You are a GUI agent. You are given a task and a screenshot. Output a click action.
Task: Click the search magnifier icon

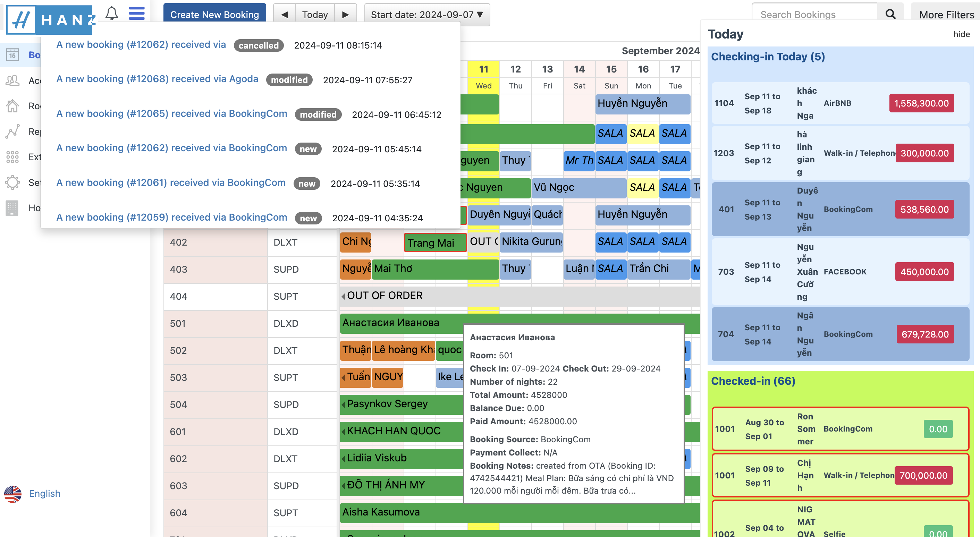[890, 15]
